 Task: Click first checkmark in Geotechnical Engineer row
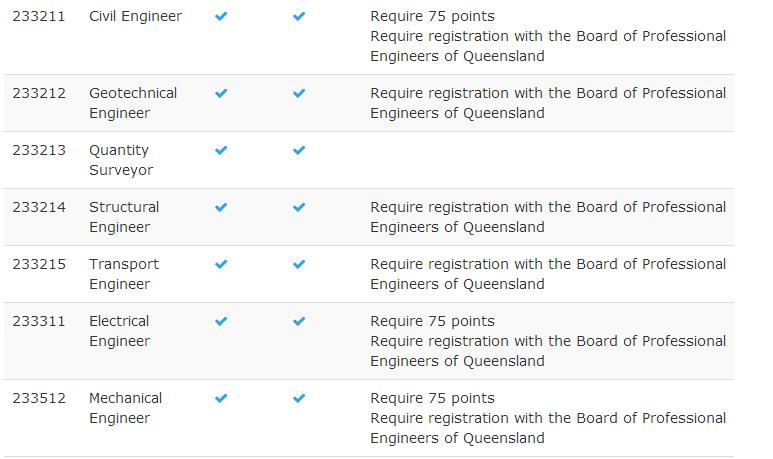tap(221, 93)
